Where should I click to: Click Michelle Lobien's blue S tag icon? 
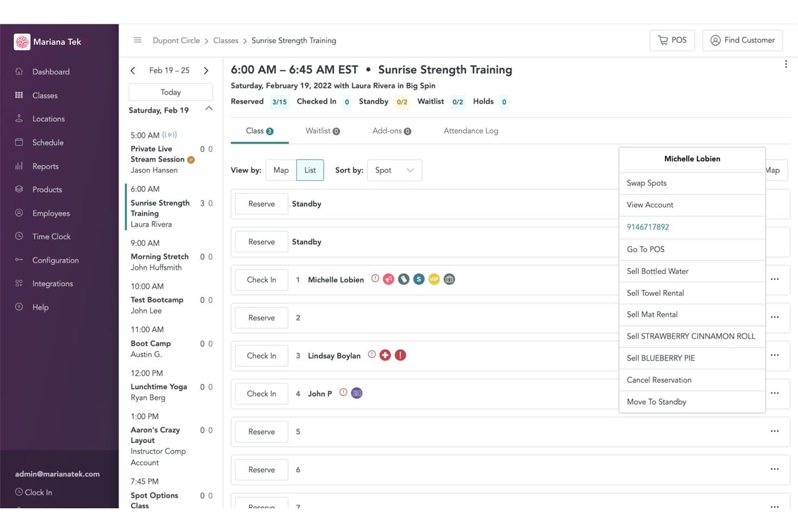point(419,279)
